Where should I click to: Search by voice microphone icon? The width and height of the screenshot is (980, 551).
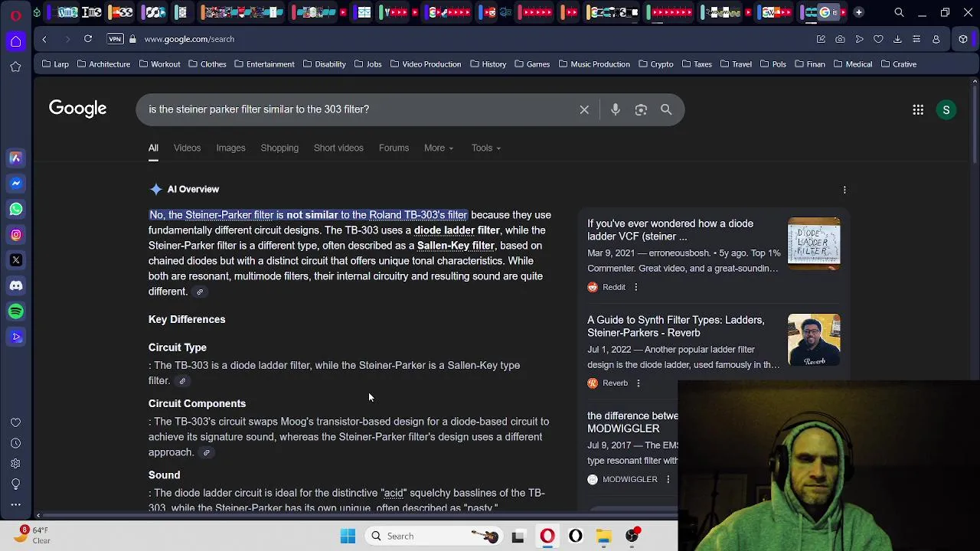click(616, 109)
